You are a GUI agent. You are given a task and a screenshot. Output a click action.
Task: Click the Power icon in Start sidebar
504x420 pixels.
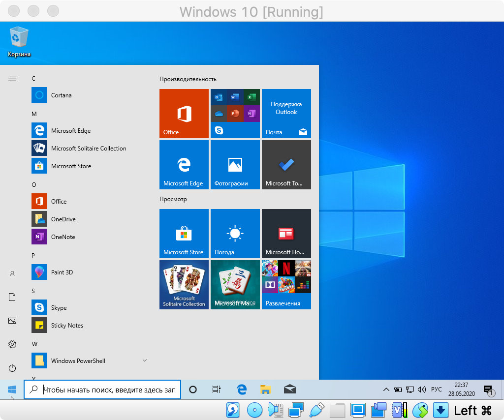click(12, 368)
